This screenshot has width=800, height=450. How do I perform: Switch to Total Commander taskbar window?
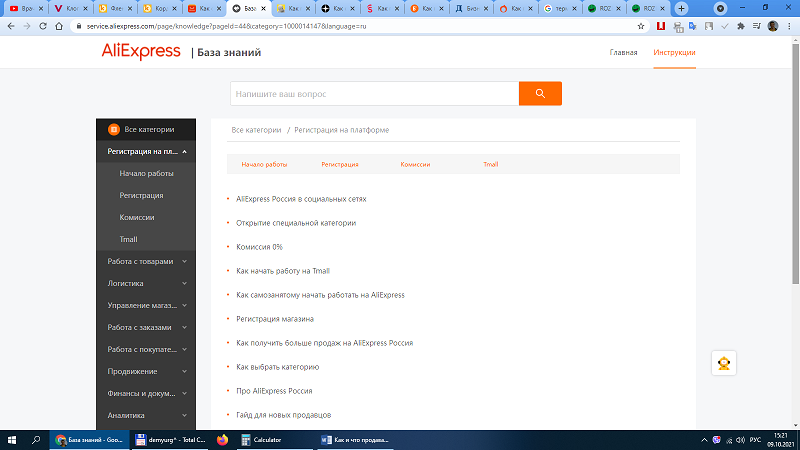[x=170, y=440]
